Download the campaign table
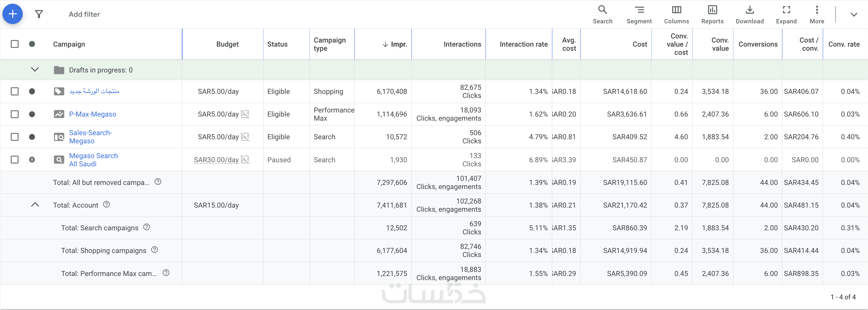 (x=749, y=14)
